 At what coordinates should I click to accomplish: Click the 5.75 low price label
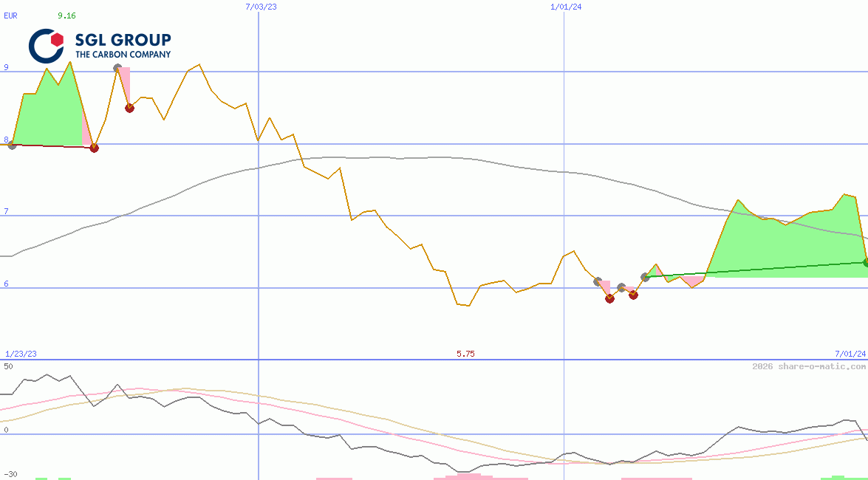(465, 354)
